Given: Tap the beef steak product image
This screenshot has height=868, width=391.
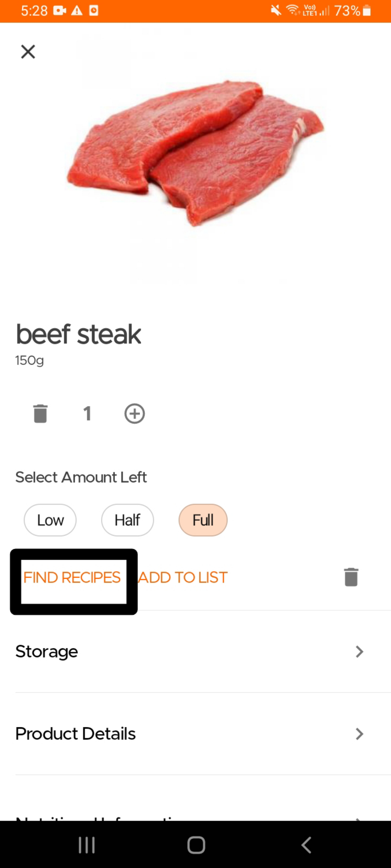Looking at the screenshot, I should coord(196,152).
